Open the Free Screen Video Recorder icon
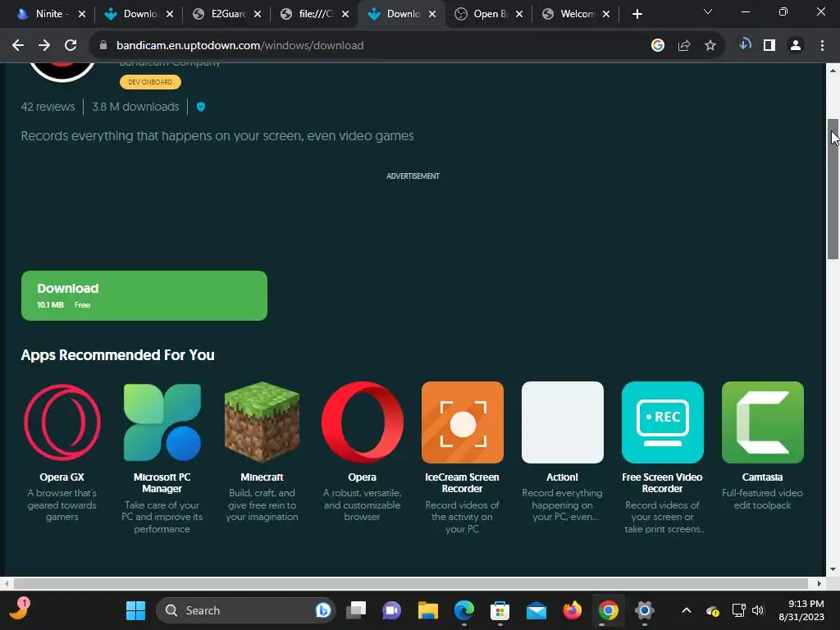 (663, 422)
